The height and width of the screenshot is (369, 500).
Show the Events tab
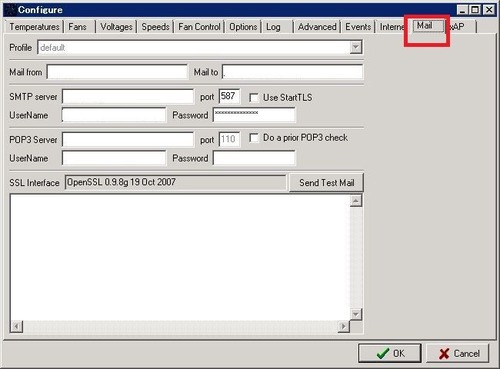(x=358, y=27)
